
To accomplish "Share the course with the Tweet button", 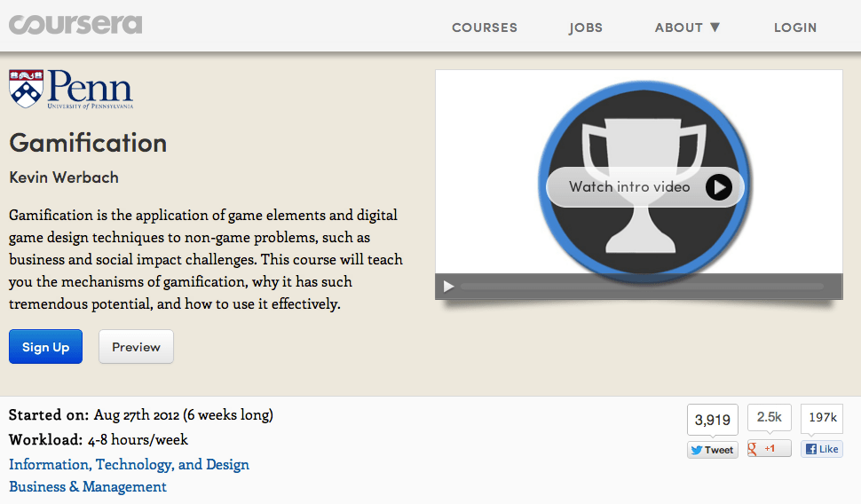I will pos(712,450).
